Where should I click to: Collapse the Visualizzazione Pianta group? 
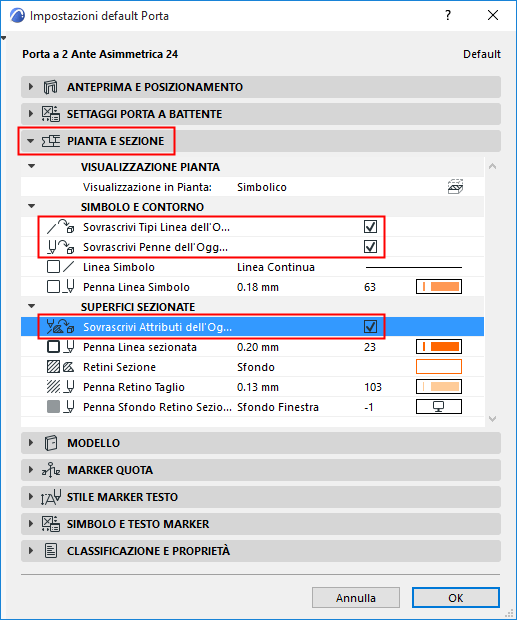[32, 166]
